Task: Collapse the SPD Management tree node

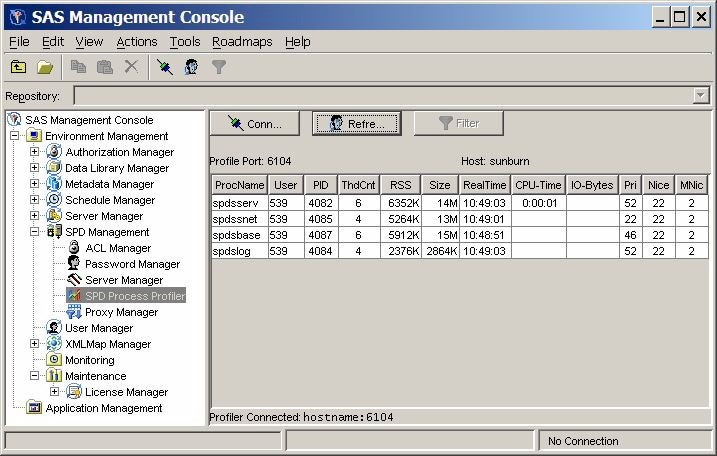Action: pyautogui.click(x=34, y=232)
